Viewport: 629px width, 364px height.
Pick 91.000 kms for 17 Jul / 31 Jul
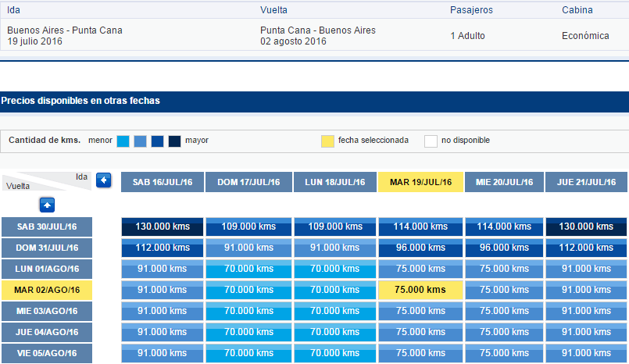(248, 248)
